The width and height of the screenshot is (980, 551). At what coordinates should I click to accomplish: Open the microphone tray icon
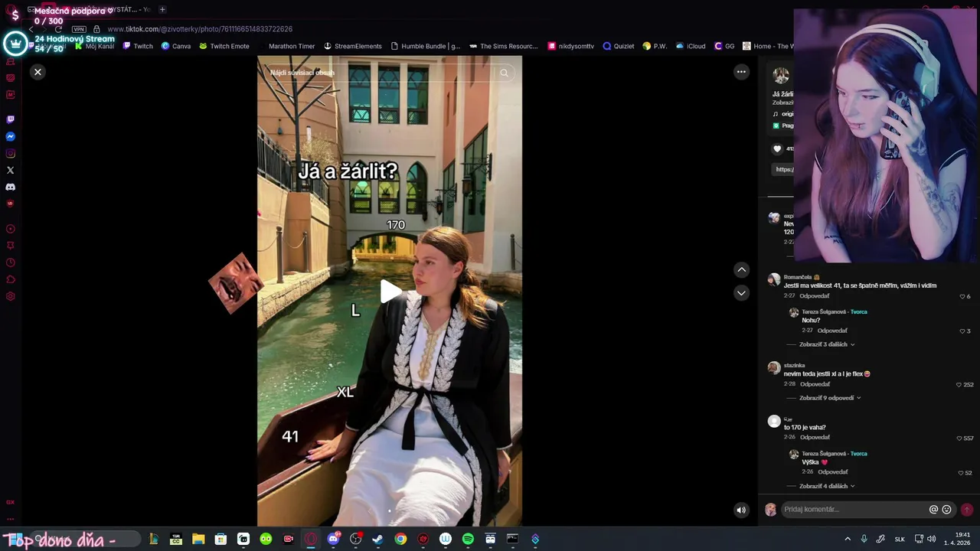click(x=864, y=539)
